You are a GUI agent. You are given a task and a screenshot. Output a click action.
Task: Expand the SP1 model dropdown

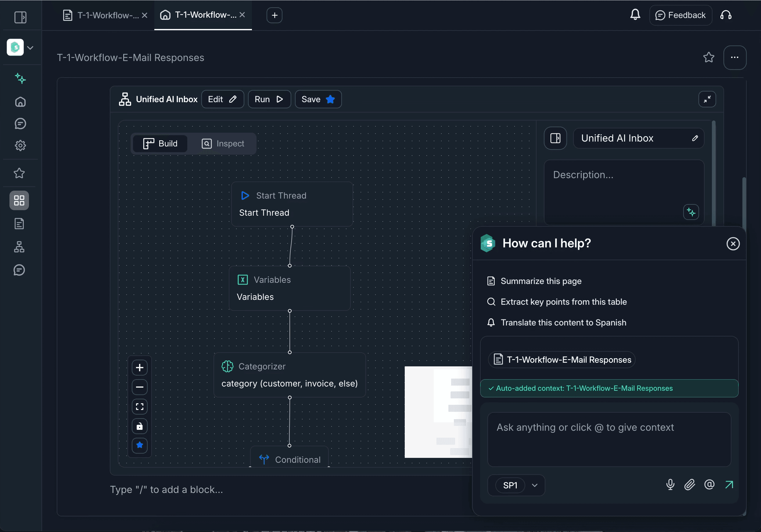(x=534, y=485)
